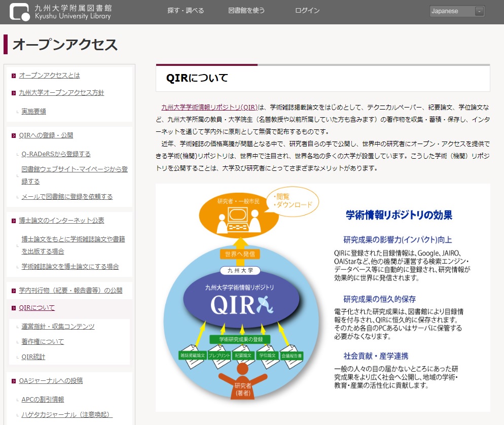Image resolution: width=504 pixels, height=425 pixels.
Task: Click the QIR logo in the diagram
Action: coord(242,304)
